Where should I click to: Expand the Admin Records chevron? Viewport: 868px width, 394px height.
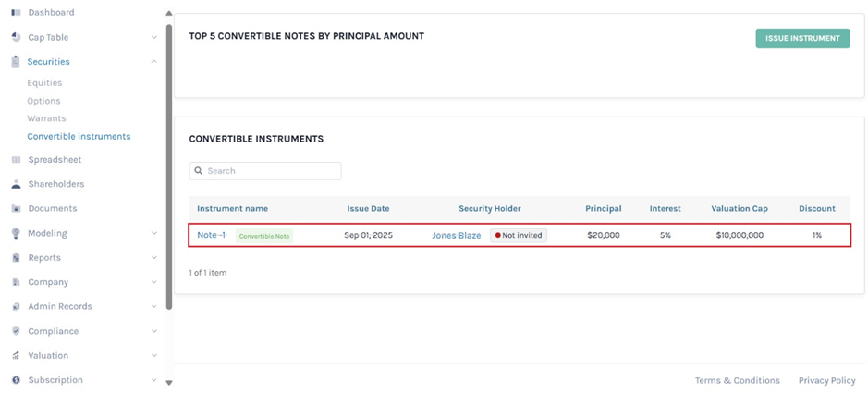pos(153,307)
